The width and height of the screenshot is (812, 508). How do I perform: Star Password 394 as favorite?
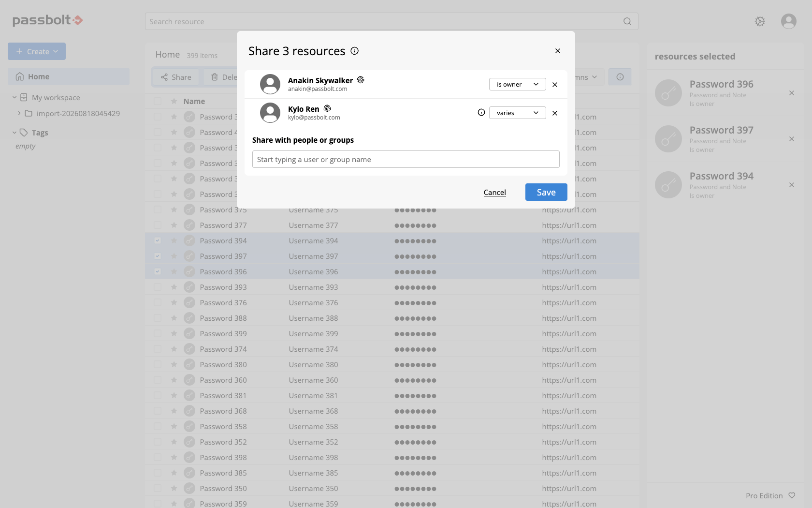coord(174,240)
